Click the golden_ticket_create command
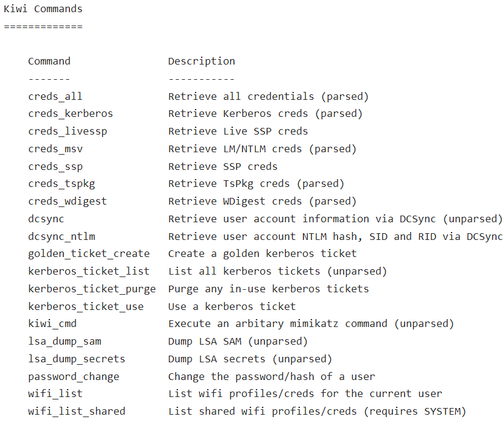Image resolution: width=504 pixels, height=422 pixels. click(x=88, y=254)
